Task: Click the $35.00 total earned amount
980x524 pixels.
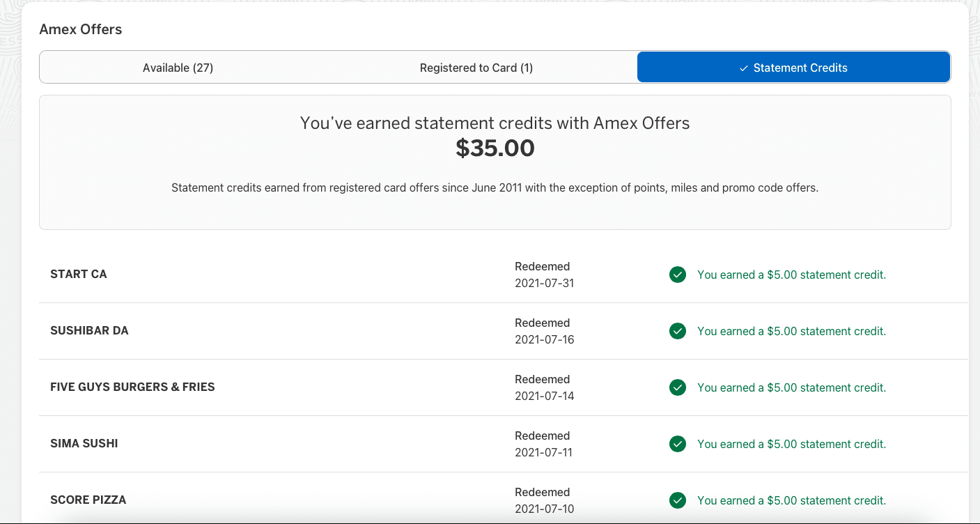Action: pyautogui.click(x=495, y=148)
